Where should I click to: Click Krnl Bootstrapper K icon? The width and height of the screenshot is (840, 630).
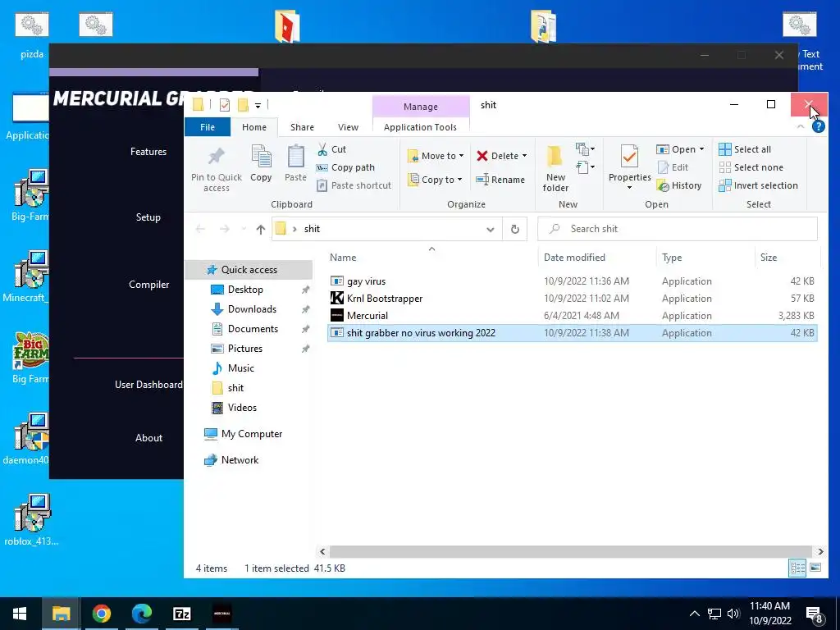337,299
